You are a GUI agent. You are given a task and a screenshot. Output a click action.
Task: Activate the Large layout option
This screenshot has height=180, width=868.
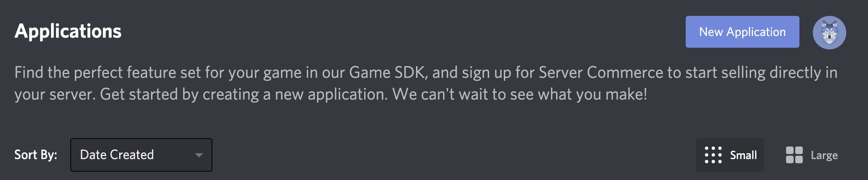point(812,155)
